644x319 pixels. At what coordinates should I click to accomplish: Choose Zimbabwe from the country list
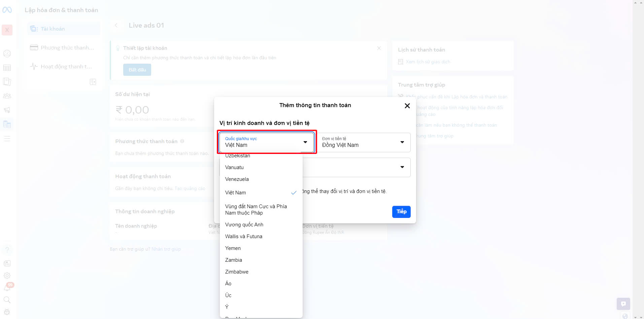261,272
